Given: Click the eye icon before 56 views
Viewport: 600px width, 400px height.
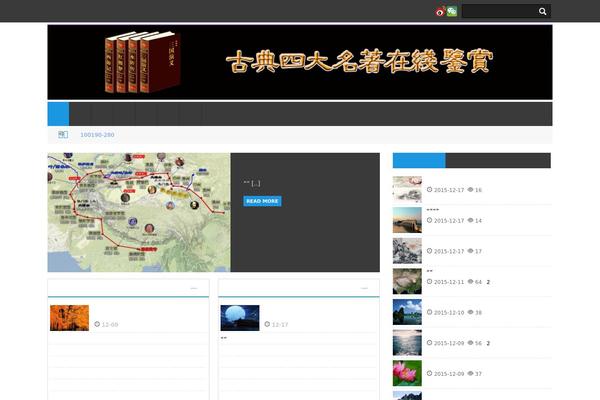Looking at the screenshot, I should [x=470, y=343].
